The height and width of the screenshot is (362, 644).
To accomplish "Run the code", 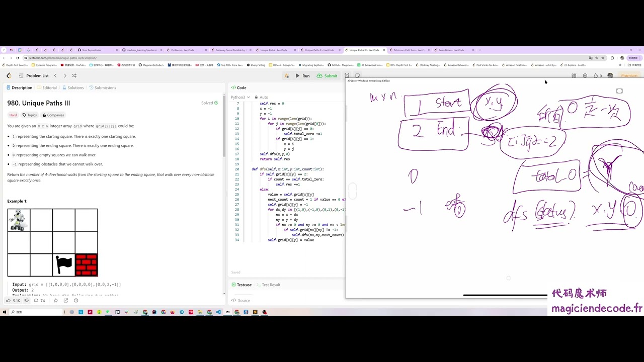I will point(303,76).
